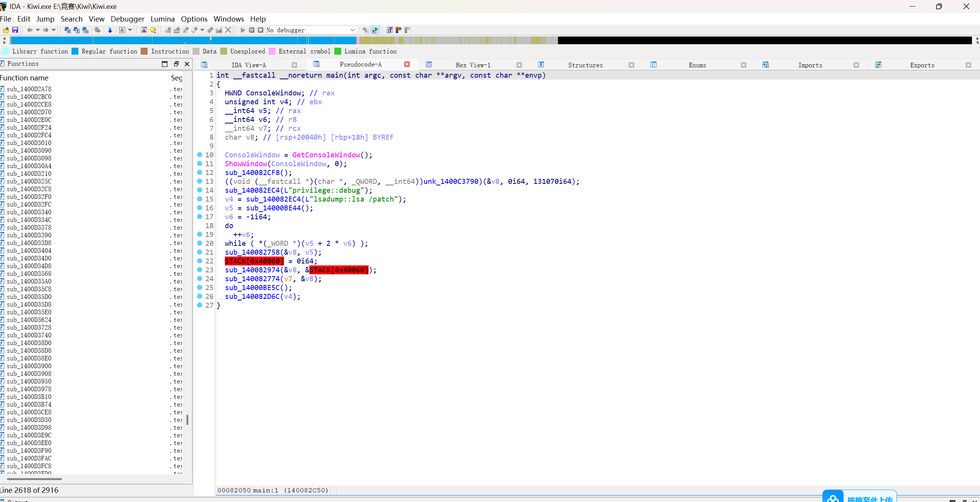
Task: Open the File menu
Action: 6,19
